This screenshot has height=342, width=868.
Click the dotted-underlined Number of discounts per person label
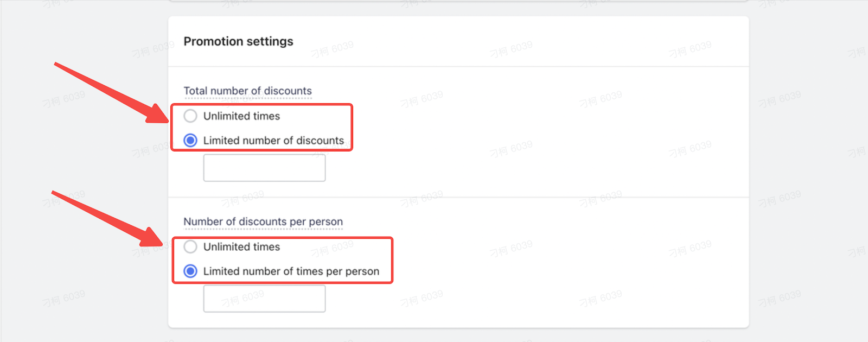(263, 221)
